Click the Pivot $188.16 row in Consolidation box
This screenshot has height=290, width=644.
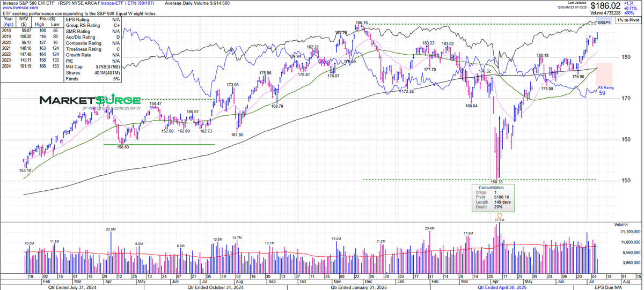tap(493, 197)
